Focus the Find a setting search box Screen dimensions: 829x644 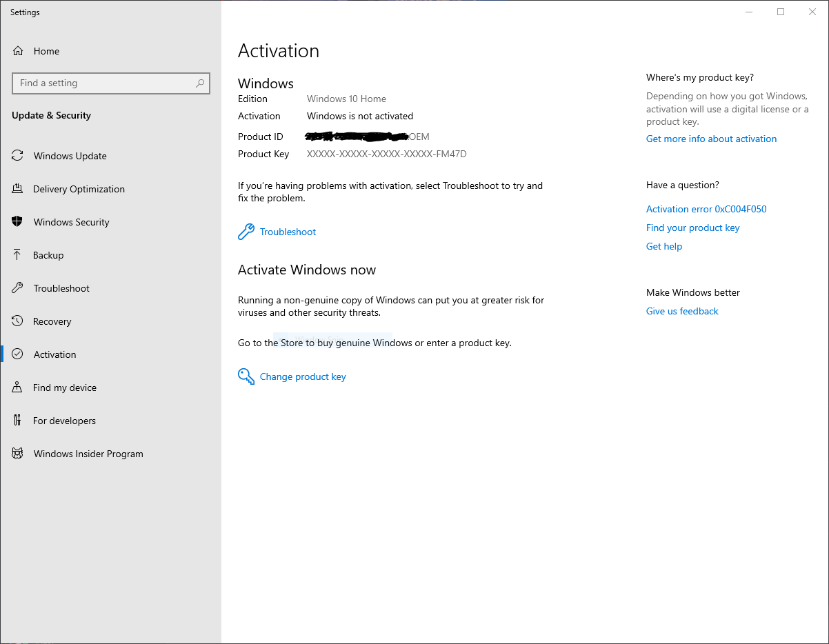click(111, 83)
